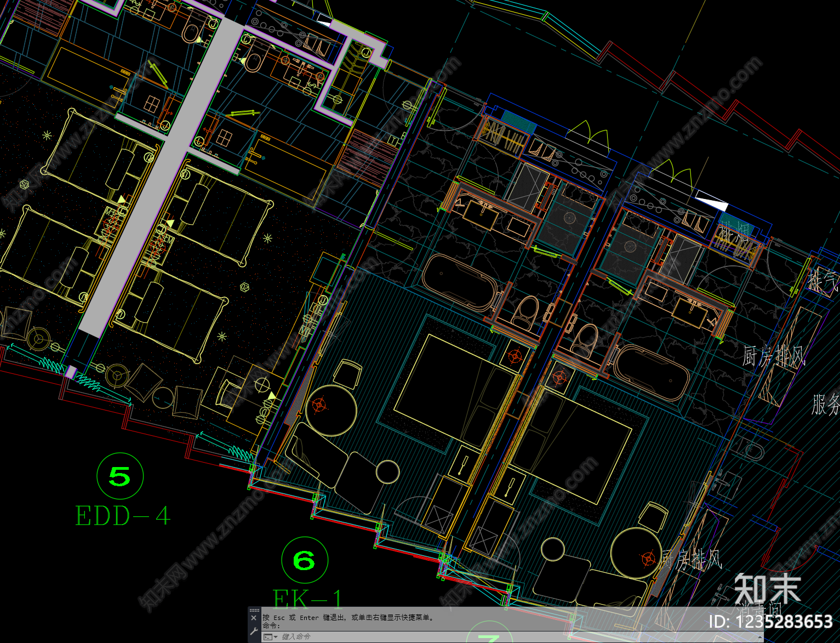The height and width of the screenshot is (643, 840).
Task: Select the circled number 5 marker
Action: (x=120, y=476)
